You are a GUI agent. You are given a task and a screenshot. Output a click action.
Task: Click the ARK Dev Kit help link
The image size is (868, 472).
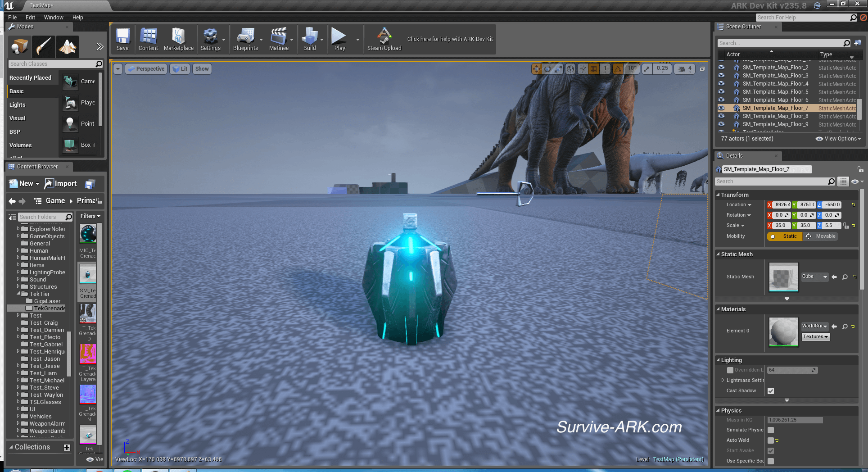point(450,39)
